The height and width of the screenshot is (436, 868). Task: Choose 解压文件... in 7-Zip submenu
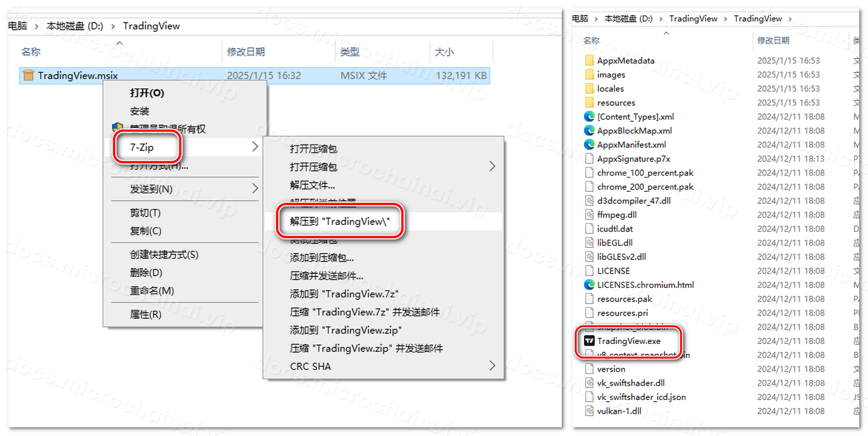point(312,185)
